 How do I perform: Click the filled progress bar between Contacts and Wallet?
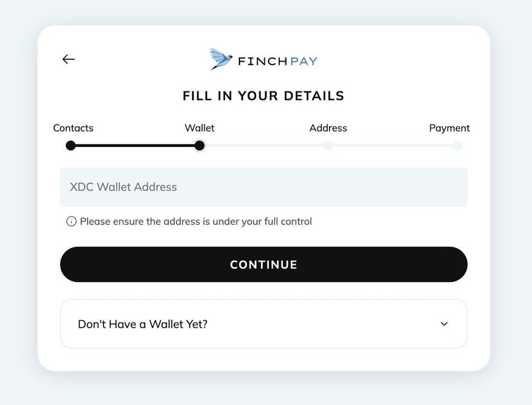coord(135,146)
